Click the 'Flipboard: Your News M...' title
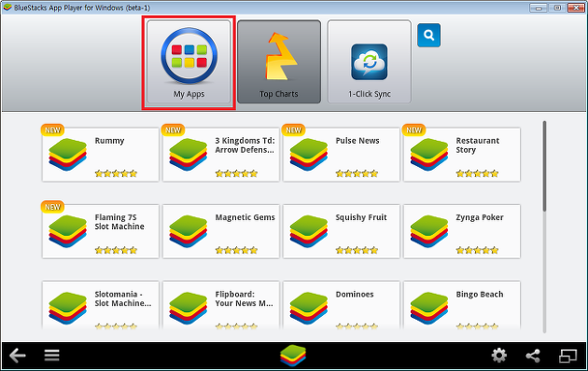 click(x=245, y=298)
